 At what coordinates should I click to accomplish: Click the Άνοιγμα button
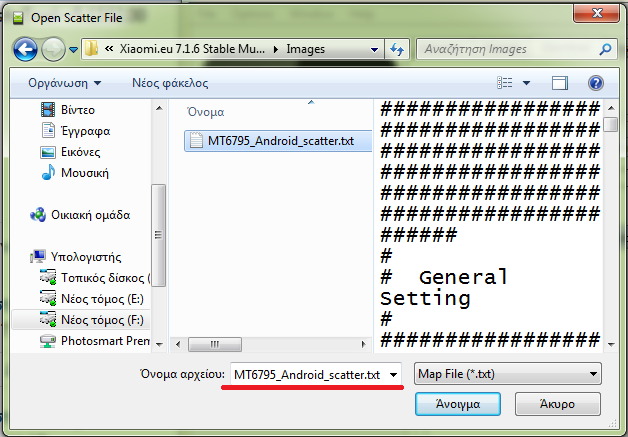pos(458,404)
